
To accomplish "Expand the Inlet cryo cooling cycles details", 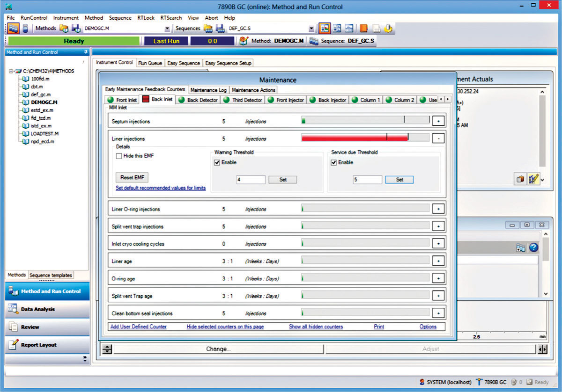I will pyautogui.click(x=438, y=244).
